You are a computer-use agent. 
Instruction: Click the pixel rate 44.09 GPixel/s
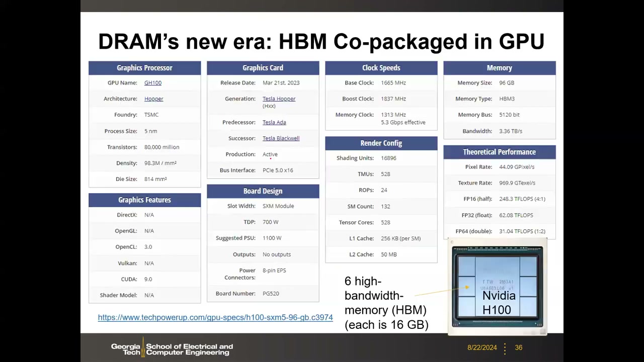pos(517,166)
